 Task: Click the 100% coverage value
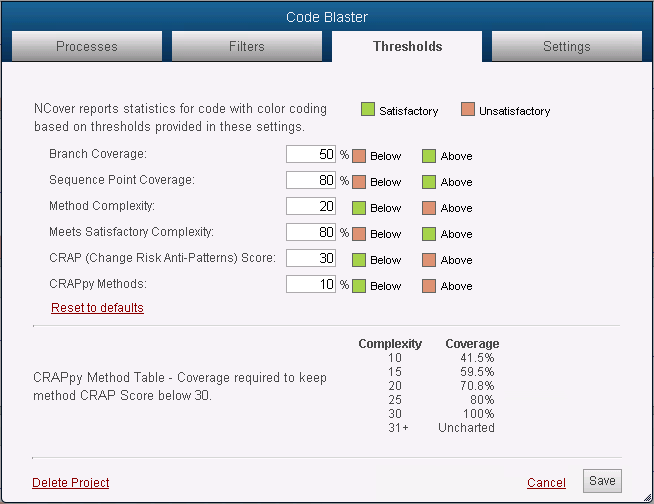click(x=478, y=414)
